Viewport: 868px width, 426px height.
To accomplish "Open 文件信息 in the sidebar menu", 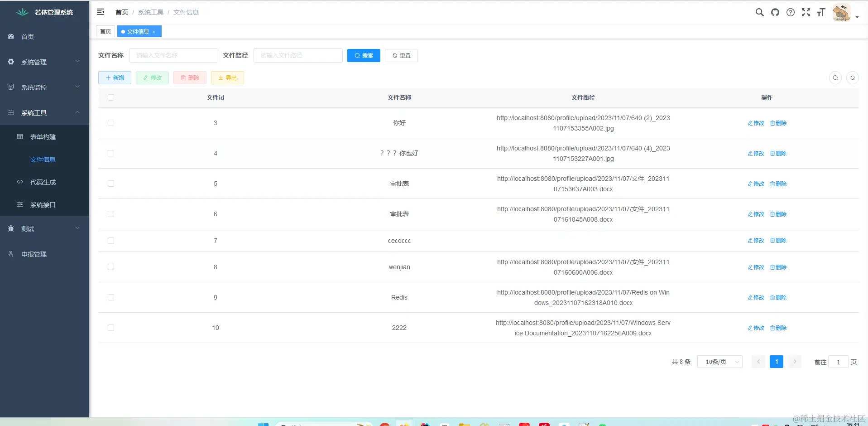I will (x=43, y=160).
